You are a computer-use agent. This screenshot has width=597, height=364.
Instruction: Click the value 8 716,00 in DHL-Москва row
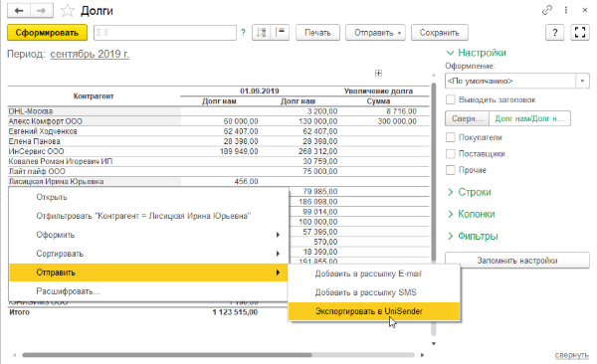coord(401,111)
